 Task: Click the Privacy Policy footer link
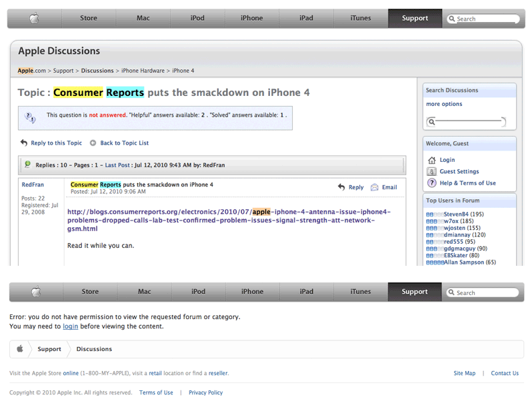pos(205,392)
